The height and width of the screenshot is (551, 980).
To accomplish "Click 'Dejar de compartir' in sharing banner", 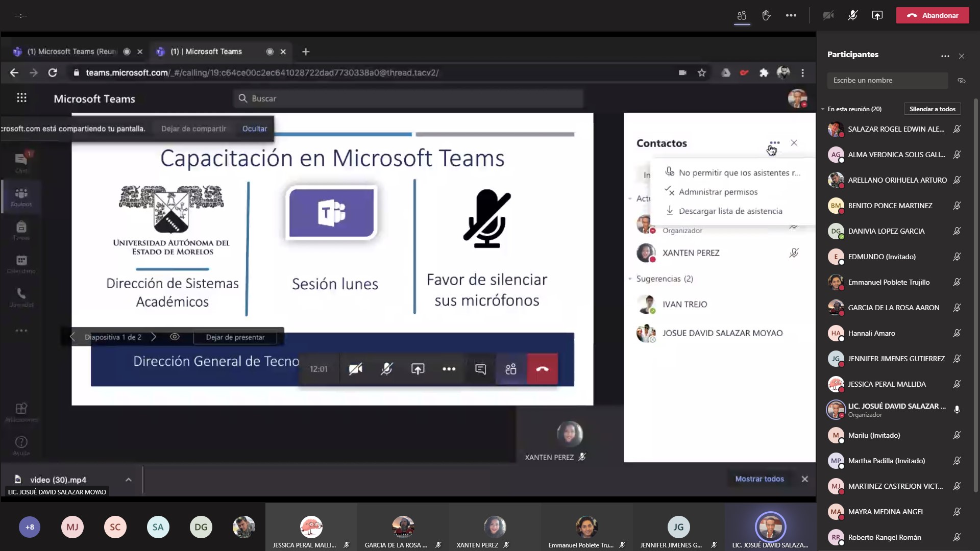I will coord(193,129).
